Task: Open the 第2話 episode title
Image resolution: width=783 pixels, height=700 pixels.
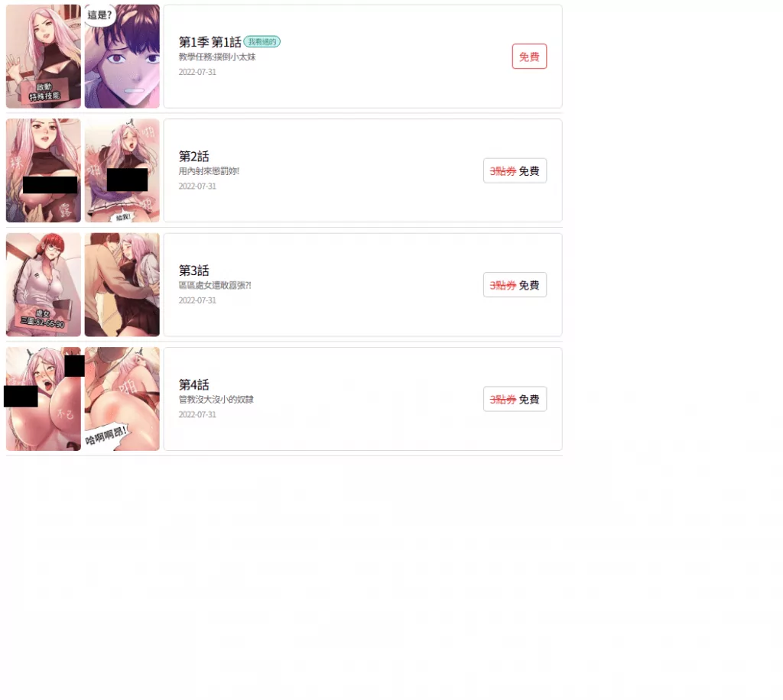Action: coord(193,156)
